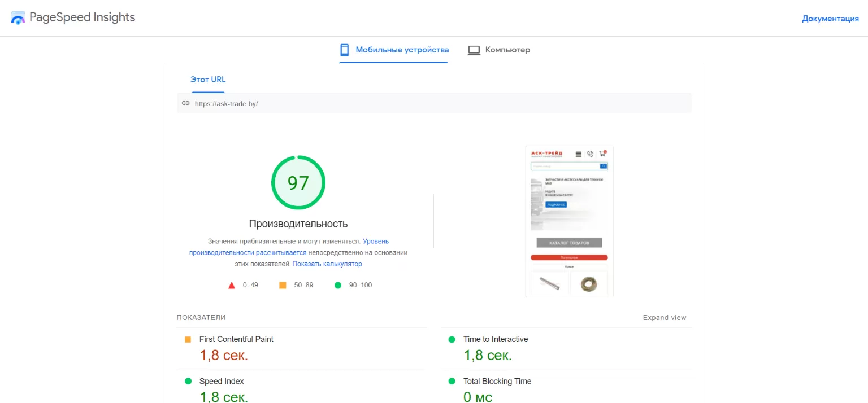Screen dimensions: 868x403
Task: Click the green dot beside Total Blocking Time
Action: (x=451, y=381)
